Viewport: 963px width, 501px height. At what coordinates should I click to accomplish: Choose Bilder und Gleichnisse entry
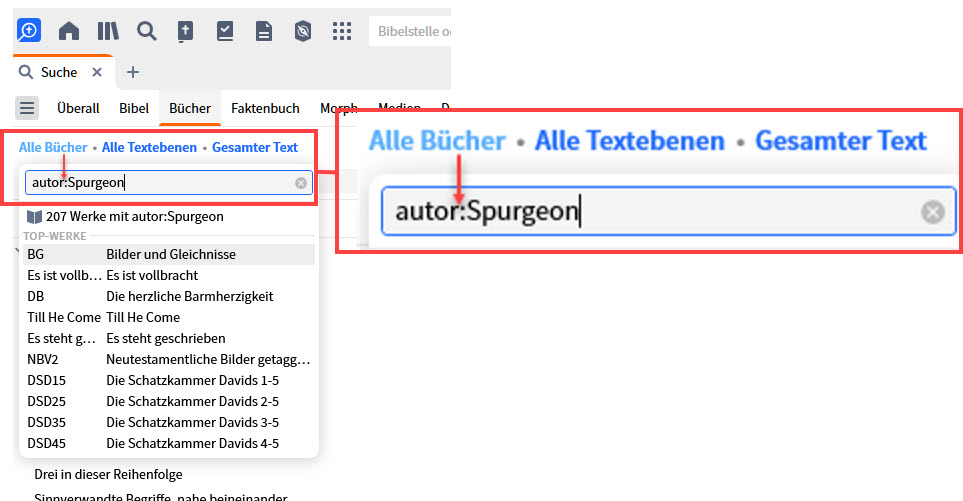(169, 254)
